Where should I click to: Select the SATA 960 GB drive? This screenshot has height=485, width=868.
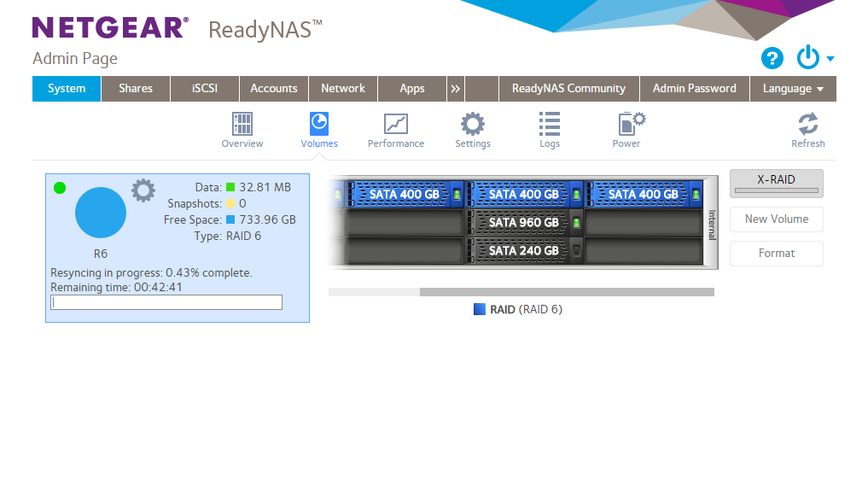[x=524, y=223]
